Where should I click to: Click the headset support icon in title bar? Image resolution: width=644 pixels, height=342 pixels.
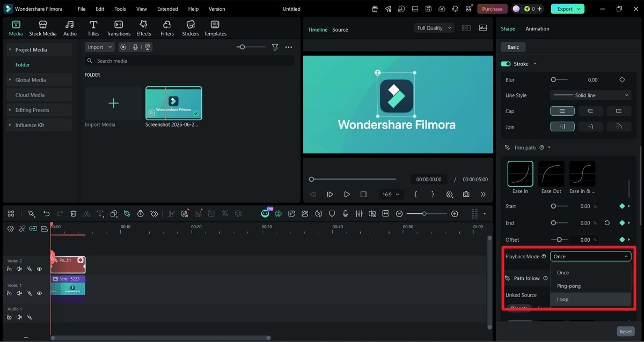point(455,9)
